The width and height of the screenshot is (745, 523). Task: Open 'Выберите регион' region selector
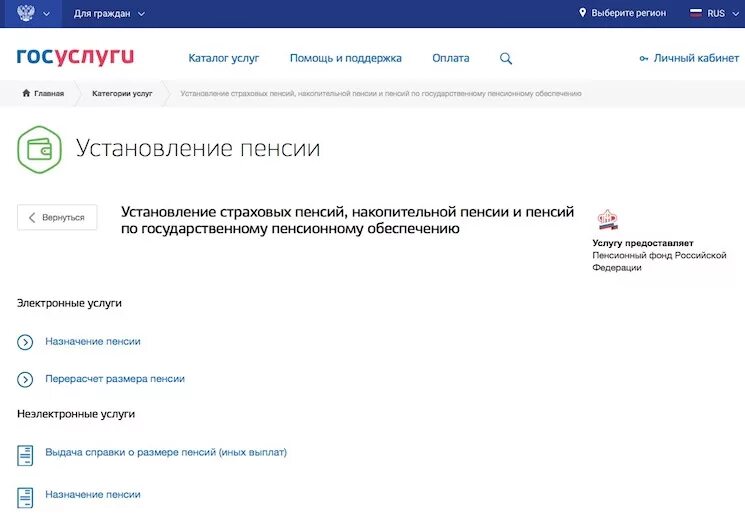click(x=628, y=13)
